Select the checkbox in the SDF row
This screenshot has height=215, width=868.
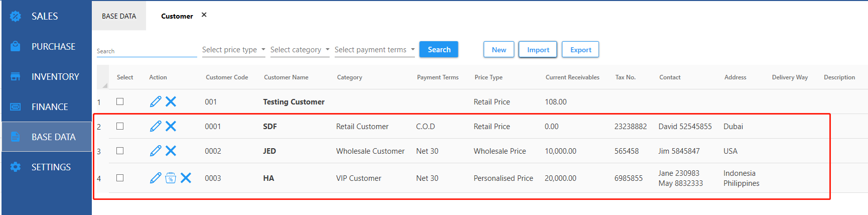120,126
